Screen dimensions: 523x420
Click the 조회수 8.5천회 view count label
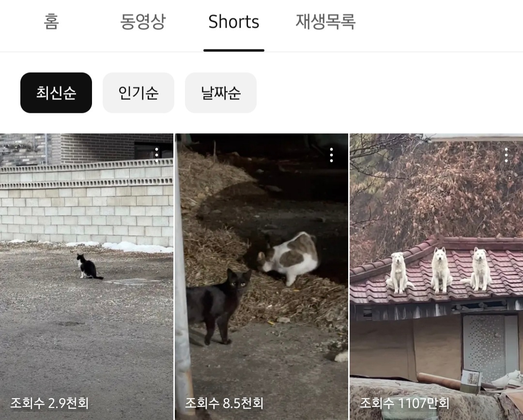pos(224,403)
